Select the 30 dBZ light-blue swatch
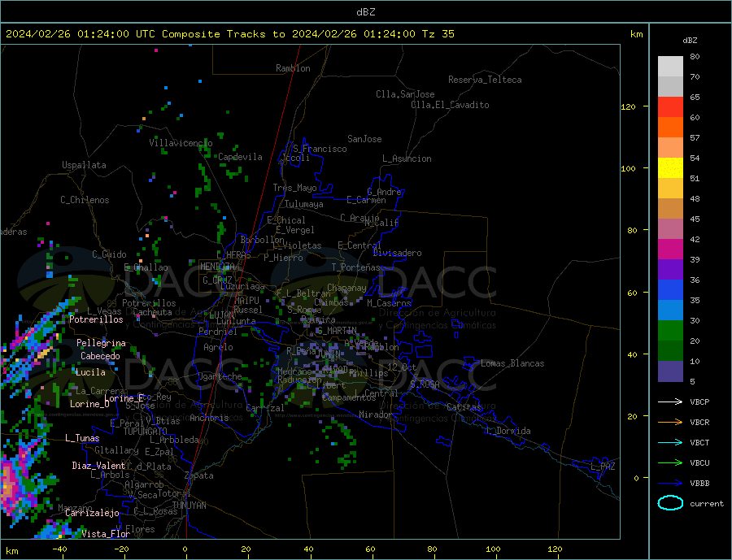This screenshot has width=732, height=560. coord(670,310)
